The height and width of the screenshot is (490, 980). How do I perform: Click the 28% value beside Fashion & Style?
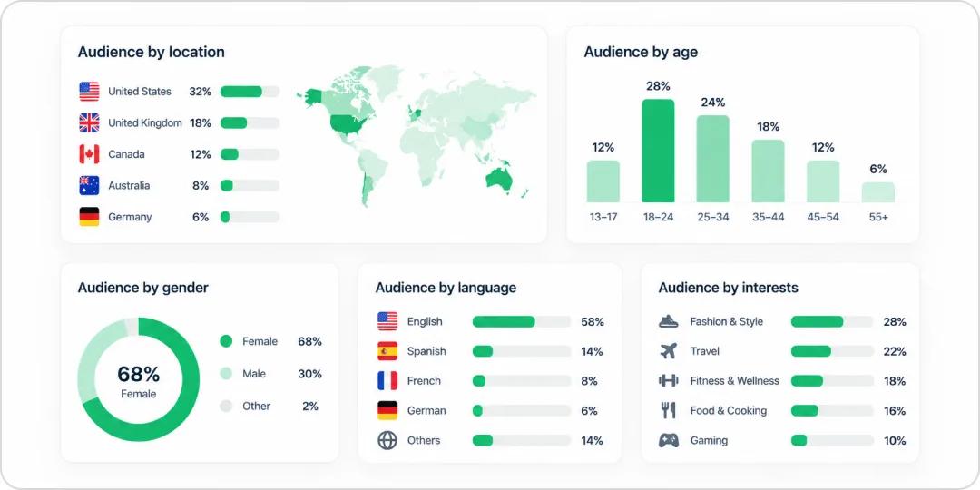tap(895, 322)
